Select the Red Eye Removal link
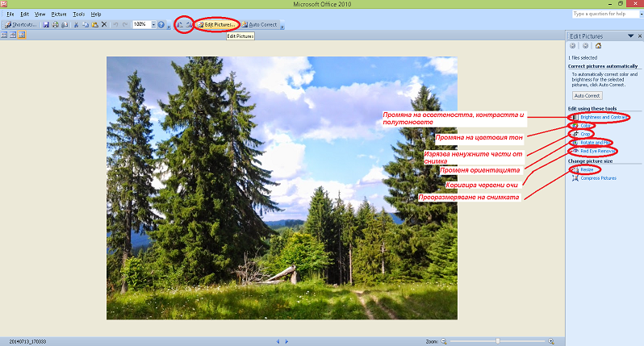Screen dimensions: 644x346 pos(598,150)
